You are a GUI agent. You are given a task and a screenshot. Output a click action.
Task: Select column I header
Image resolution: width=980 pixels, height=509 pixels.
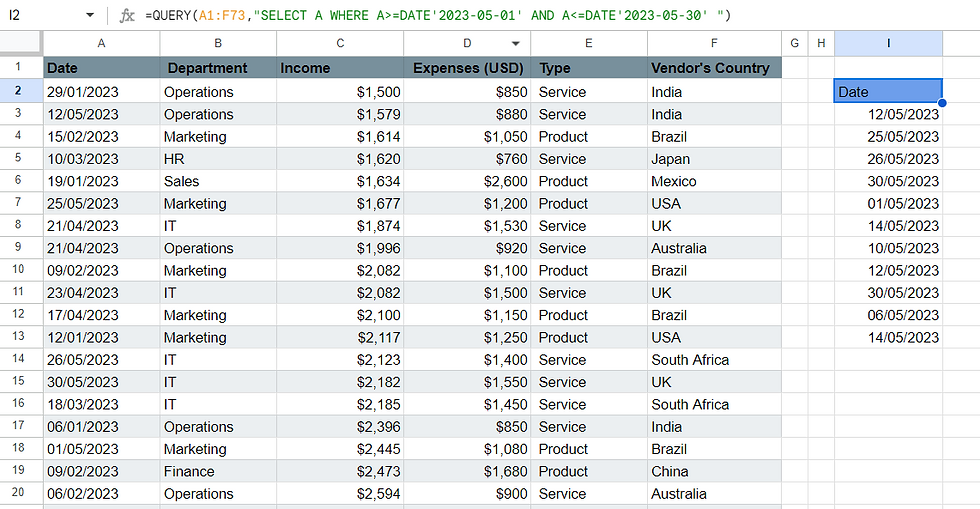coord(888,43)
